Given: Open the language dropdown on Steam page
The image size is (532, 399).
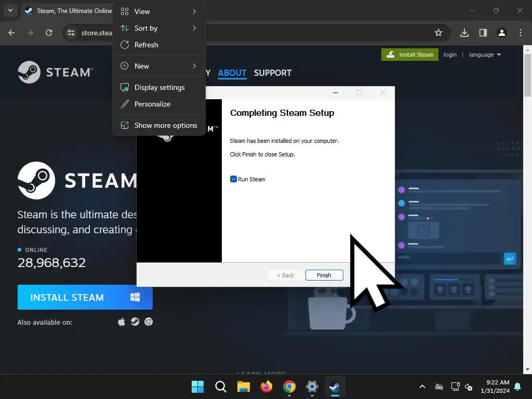Looking at the screenshot, I should [485, 55].
